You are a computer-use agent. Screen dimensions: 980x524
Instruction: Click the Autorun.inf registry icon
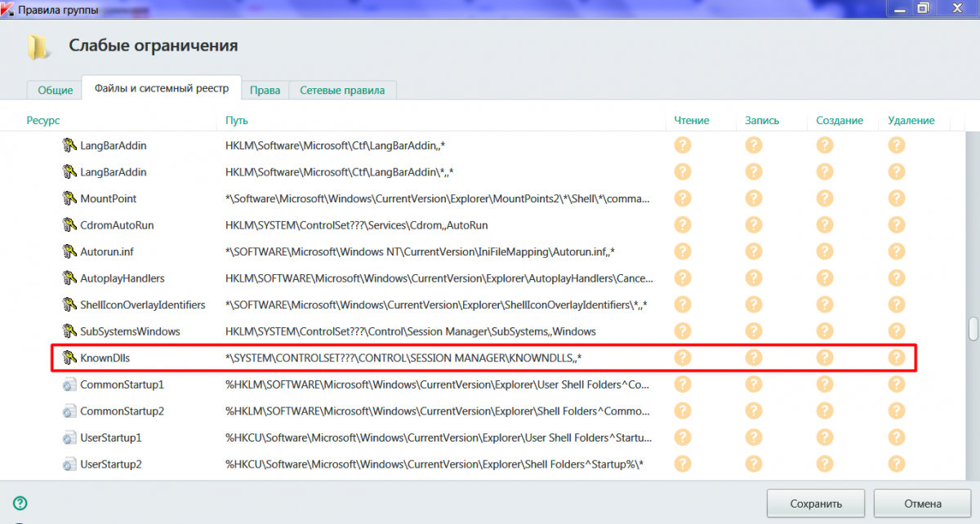69,252
